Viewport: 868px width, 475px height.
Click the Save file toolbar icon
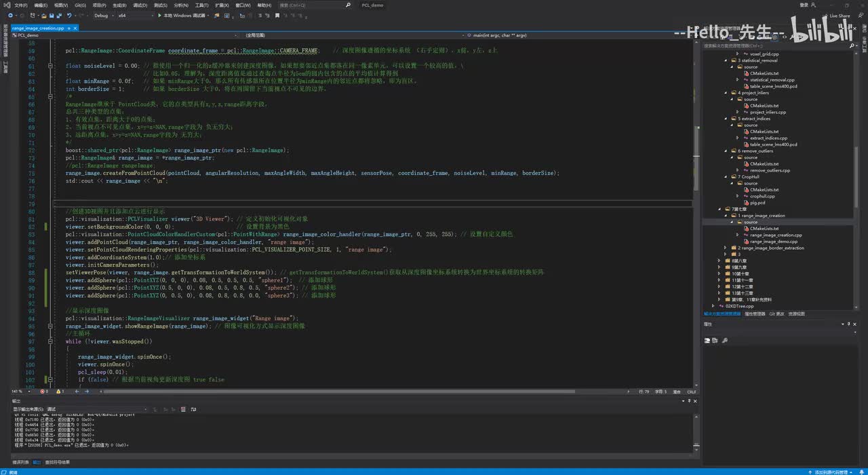(x=52, y=15)
